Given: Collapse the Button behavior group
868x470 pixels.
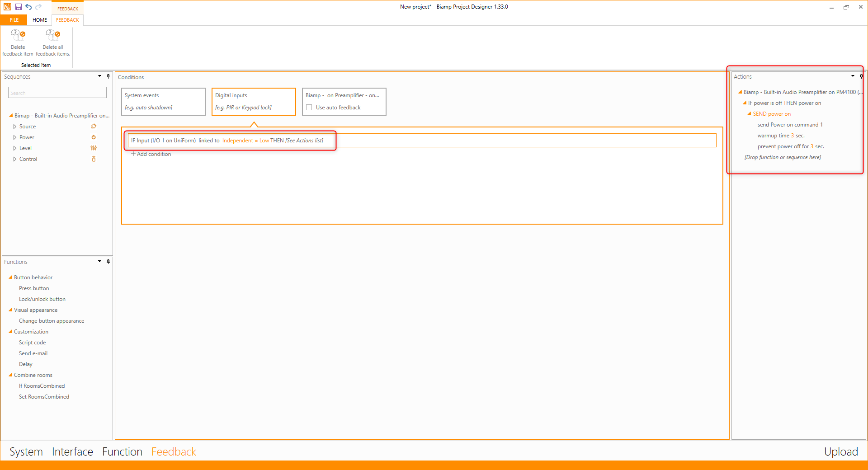Looking at the screenshot, I should pos(10,277).
